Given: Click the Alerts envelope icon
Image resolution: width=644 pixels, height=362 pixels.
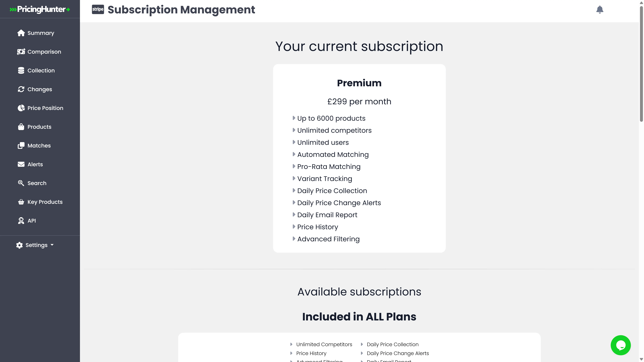Looking at the screenshot, I should point(21,164).
